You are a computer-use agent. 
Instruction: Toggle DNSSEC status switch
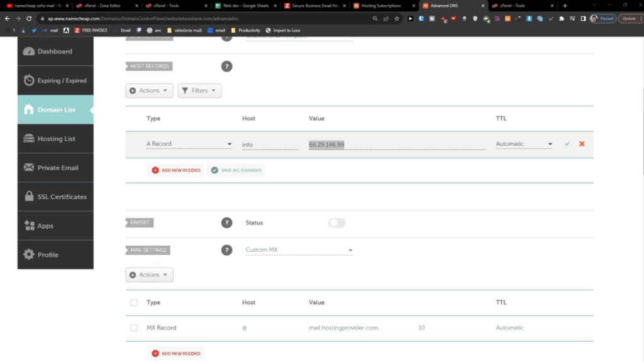coord(337,223)
